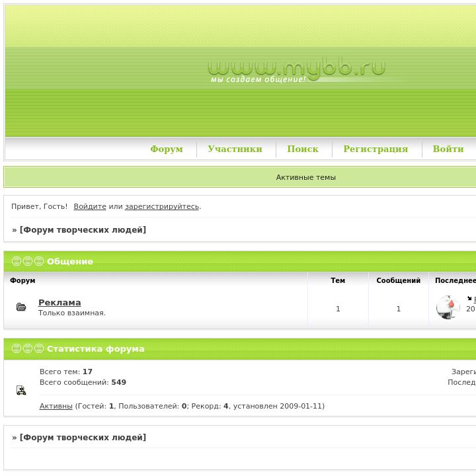Open the Поиск navigation link
This screenshot has height=476, width=476.
point(303,149)
